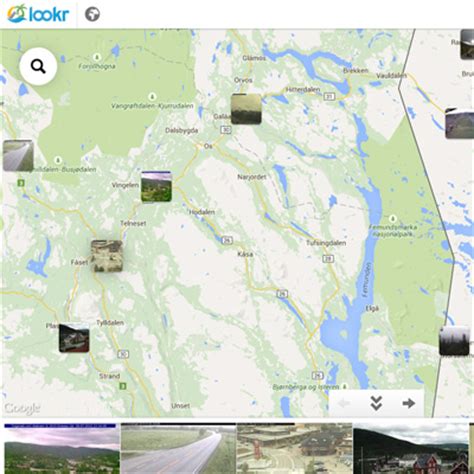This screenshot has height=474, width=474.
Task: Open the dark forest webcam marker at right edge
Action: click(x=454, y=341)
